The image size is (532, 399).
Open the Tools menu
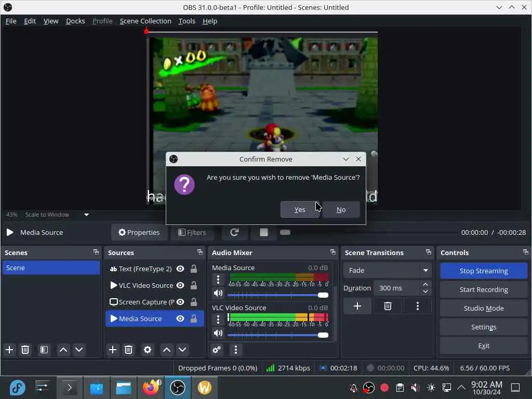(187, 21)
